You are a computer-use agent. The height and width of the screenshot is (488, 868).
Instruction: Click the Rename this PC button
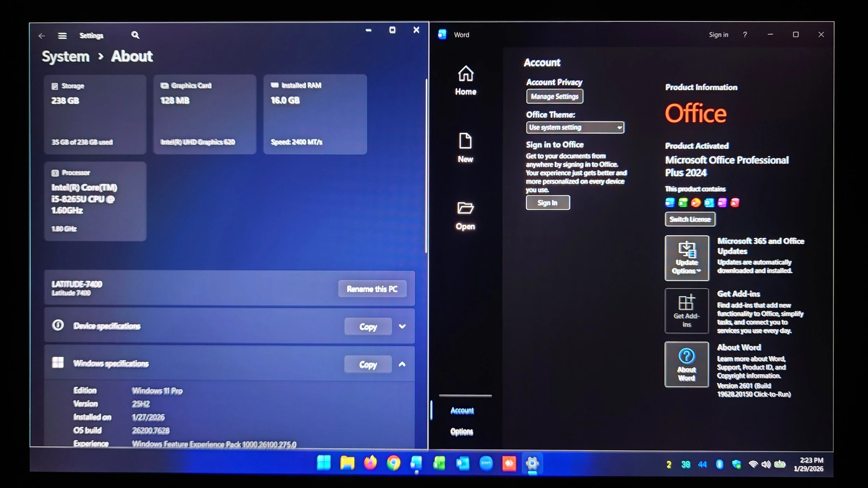[x=372, y=289]
